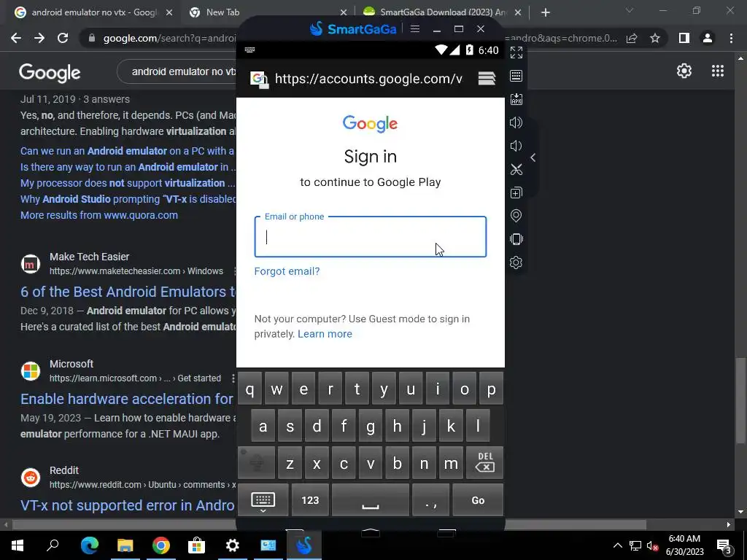The height and width of the screenshot is (560, 747).
Task: Tap the Go key on keyboard
Action: coord(478,500)
